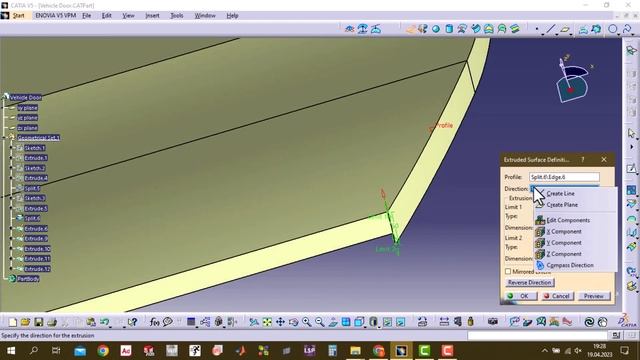The width and height of the screenshot is (640, 360).
Task: Click the What's This help icon
Action: tap(132, 322)
